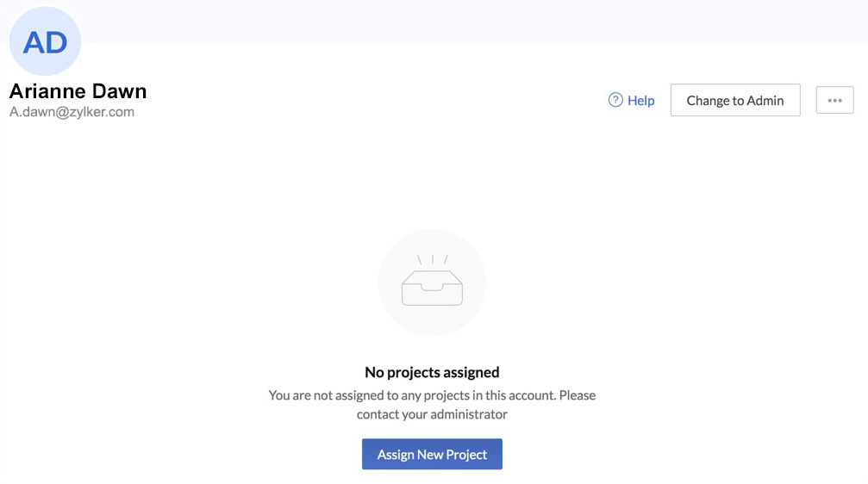Start assigning a project with the blue button

pos(432,455)
